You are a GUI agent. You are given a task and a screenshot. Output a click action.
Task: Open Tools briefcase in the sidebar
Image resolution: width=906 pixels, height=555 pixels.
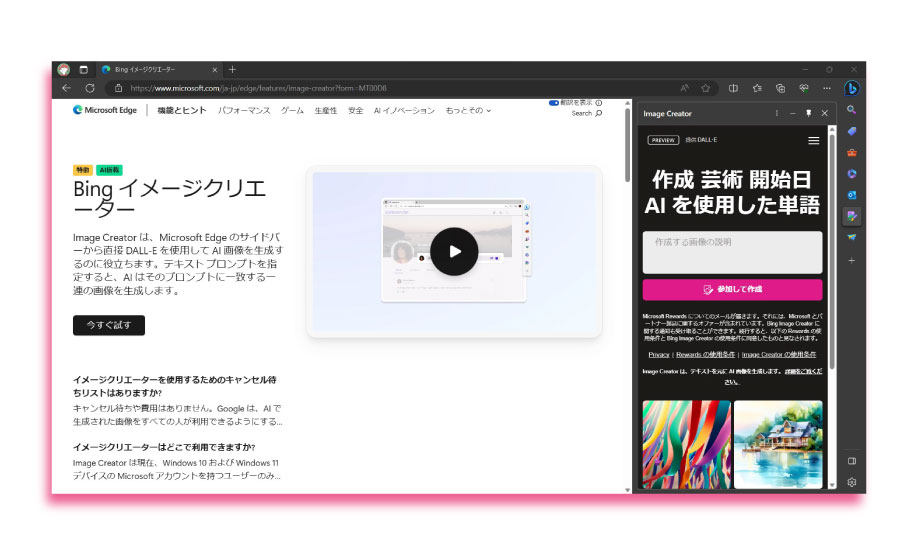point(852,152)
